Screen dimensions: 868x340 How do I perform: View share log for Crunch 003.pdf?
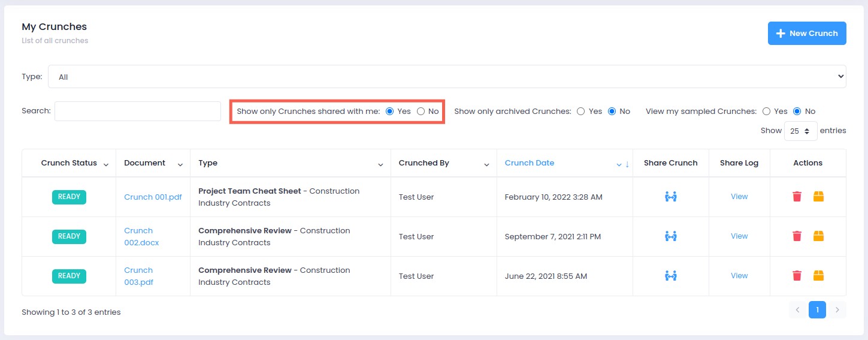pos(739,276)
